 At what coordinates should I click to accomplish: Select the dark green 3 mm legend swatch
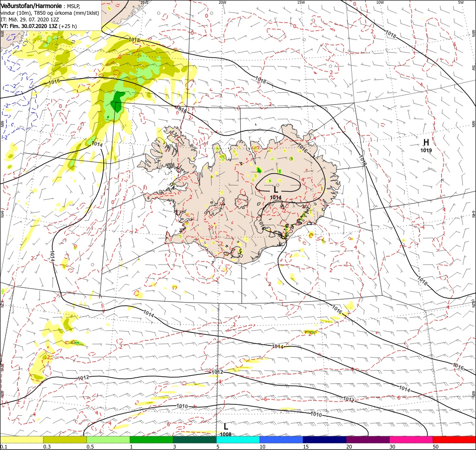pyautogui.click(x=195, y=440)
